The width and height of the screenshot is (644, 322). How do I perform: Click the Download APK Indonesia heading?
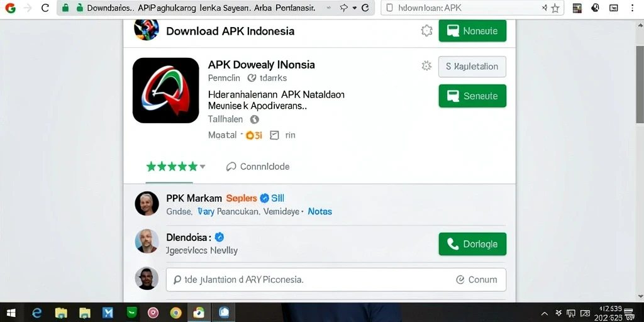click(x=230, y=31)
